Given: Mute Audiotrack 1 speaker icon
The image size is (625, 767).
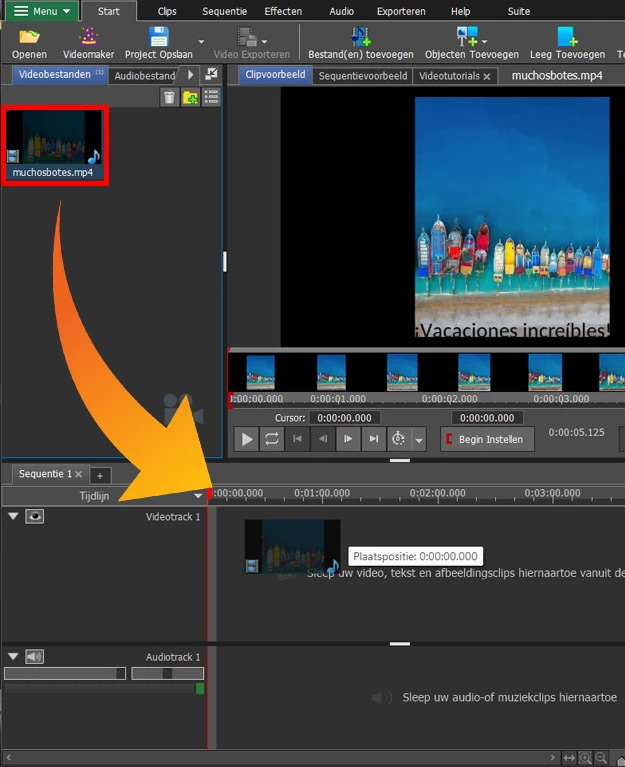Looking at the screenshot, I should click(34, 656).
